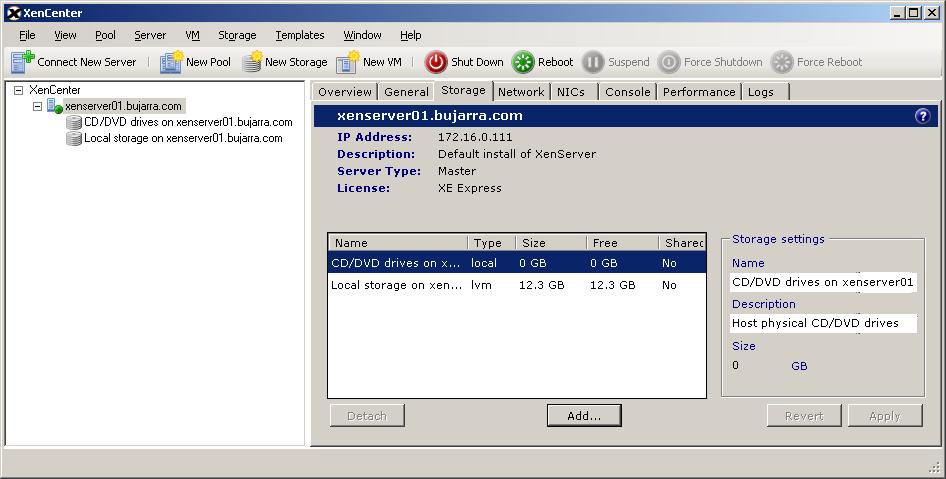This screenshot has height=479, width=946.
Task: Click the window resize grip corner
Action: (x=935, y=468)
